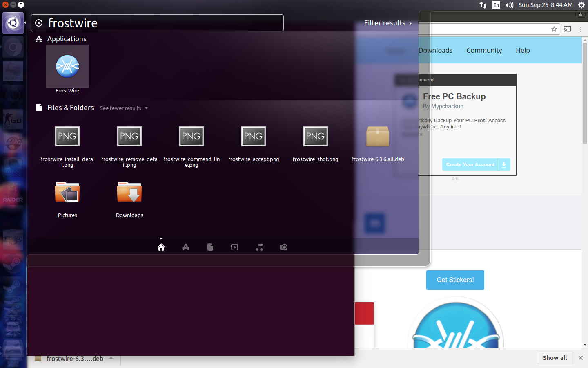The image size is (588, 368).
Task: Open frostwire-6.3.6.all.deb package
Action: point(378,144)
